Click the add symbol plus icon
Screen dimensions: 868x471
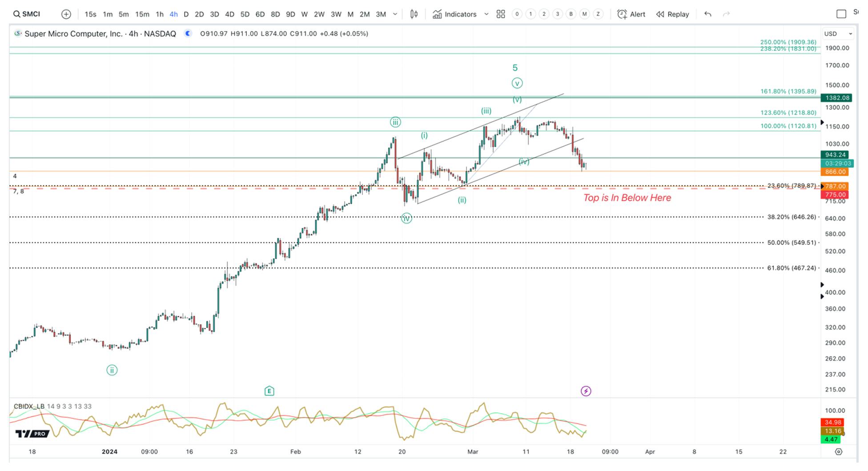[x=66, y=14]
